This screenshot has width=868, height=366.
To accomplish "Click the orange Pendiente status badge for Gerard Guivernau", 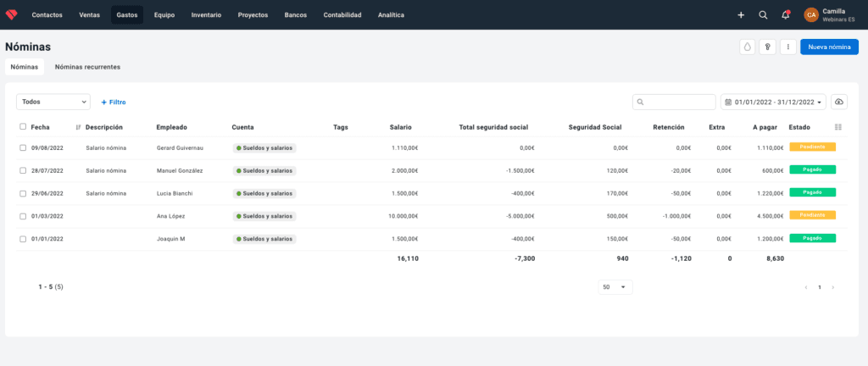I will [x=812, y=147].
